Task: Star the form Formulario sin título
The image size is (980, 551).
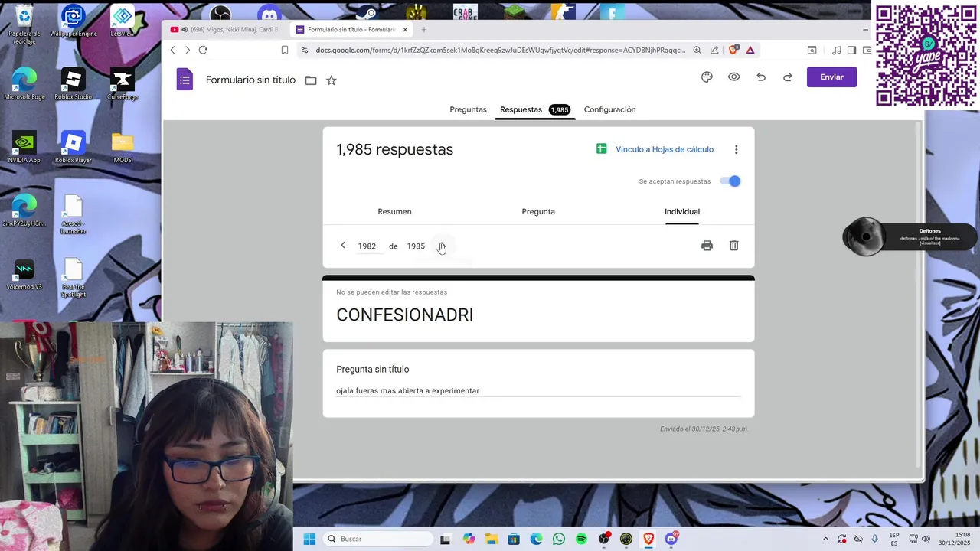Action: pyautogui.click(x=331, y=80)
